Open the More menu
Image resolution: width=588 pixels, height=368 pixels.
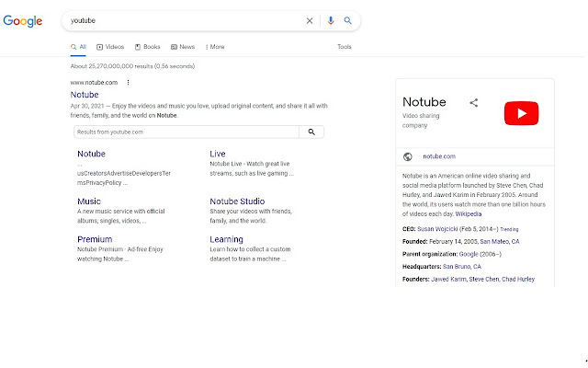(x=215, y=47)
